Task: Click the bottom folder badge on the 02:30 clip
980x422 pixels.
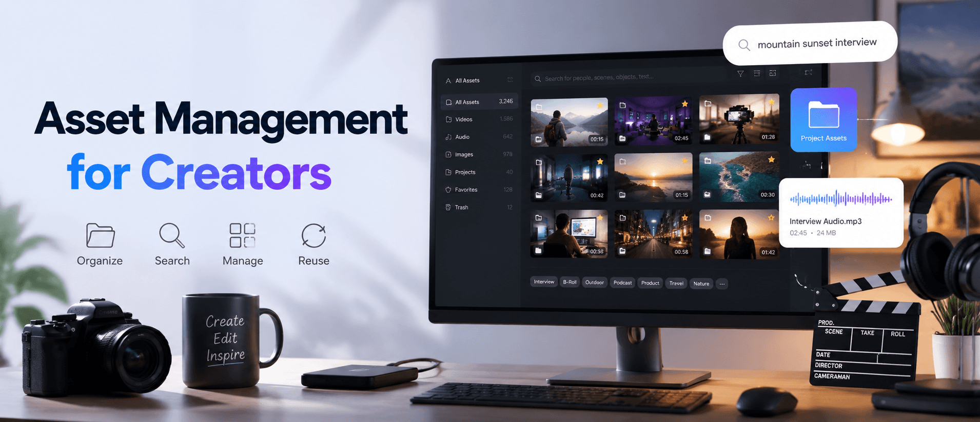Action: click(x=707, y=194)
